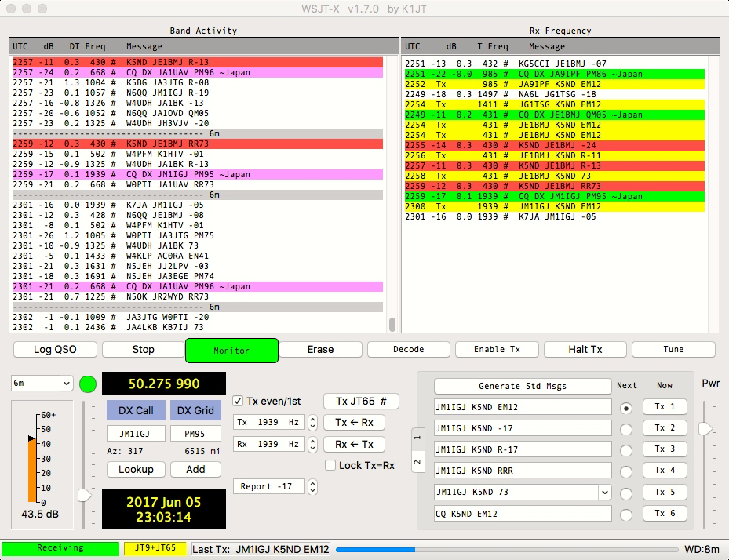This screenshot has height=560, width=729.
Task: Click the WD:8m watchdog status
Action: (x=702, y=549)
